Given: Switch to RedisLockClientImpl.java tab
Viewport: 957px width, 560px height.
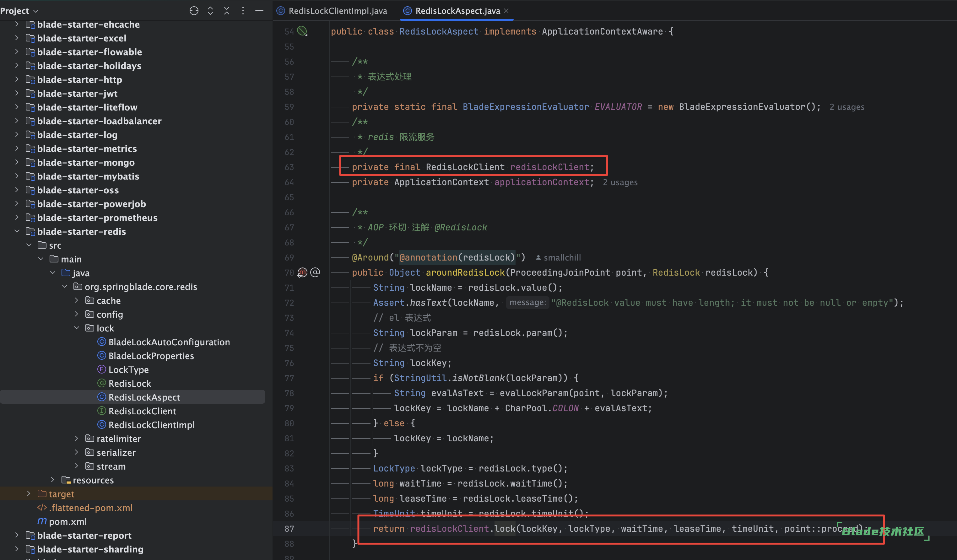Looking at the screenshot, I should click(x=332, y=11).
